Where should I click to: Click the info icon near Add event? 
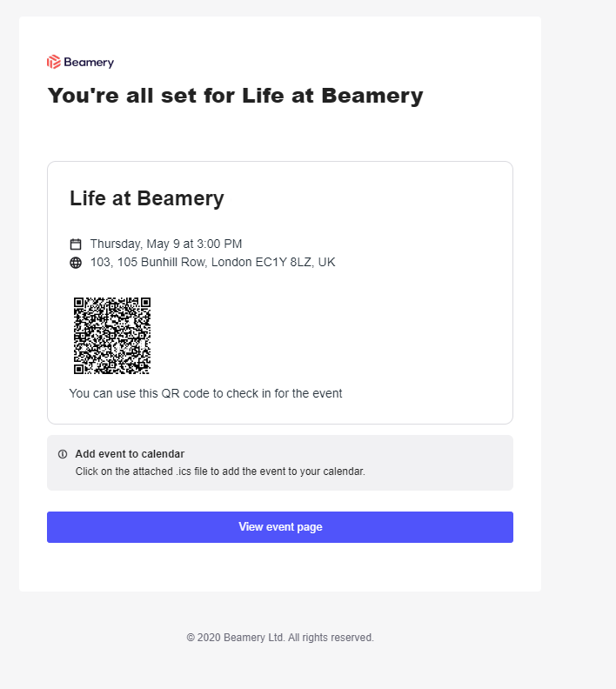coord(63,454)
